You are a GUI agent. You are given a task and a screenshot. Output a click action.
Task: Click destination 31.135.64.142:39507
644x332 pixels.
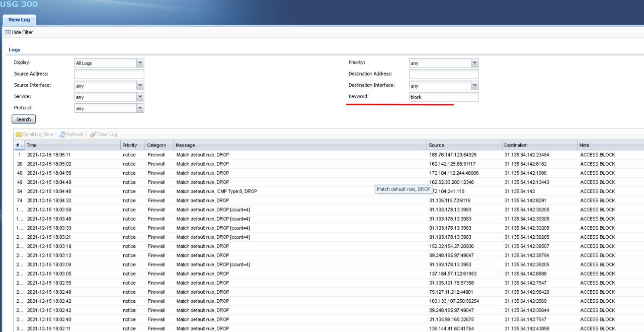(527, 246)
